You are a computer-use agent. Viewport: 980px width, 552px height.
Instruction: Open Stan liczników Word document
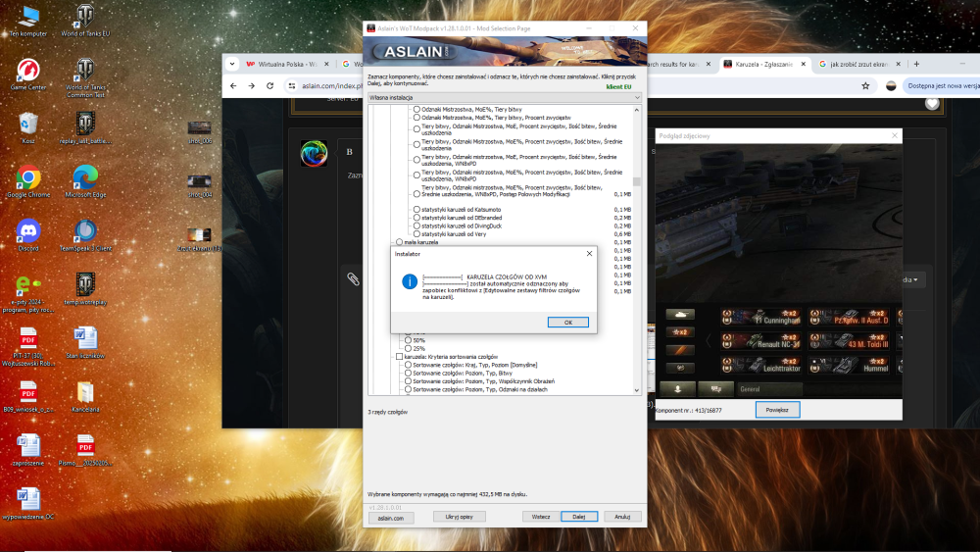pyautogui.click(x=85, y=343)
